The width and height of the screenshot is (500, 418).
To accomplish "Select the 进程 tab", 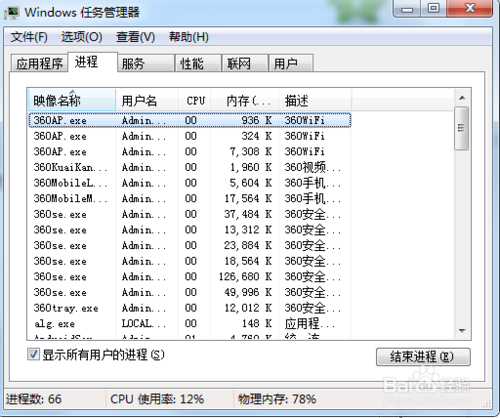I will 93,62.
